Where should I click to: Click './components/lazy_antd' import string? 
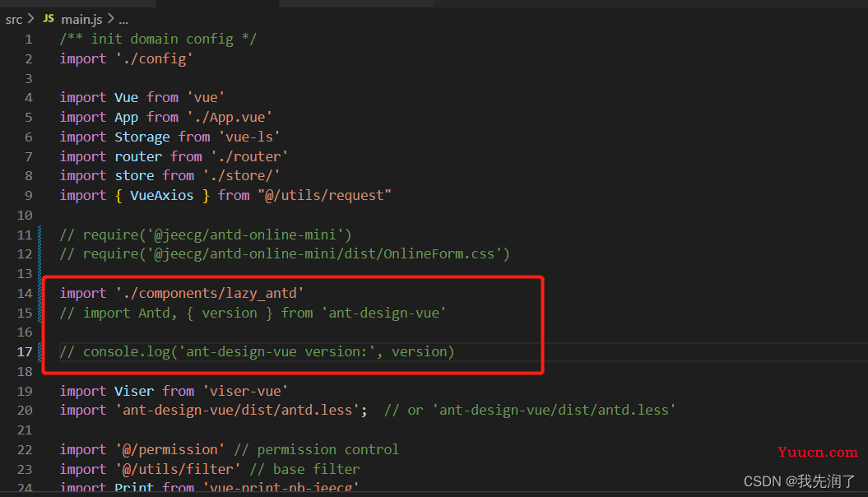pos(210,293)
